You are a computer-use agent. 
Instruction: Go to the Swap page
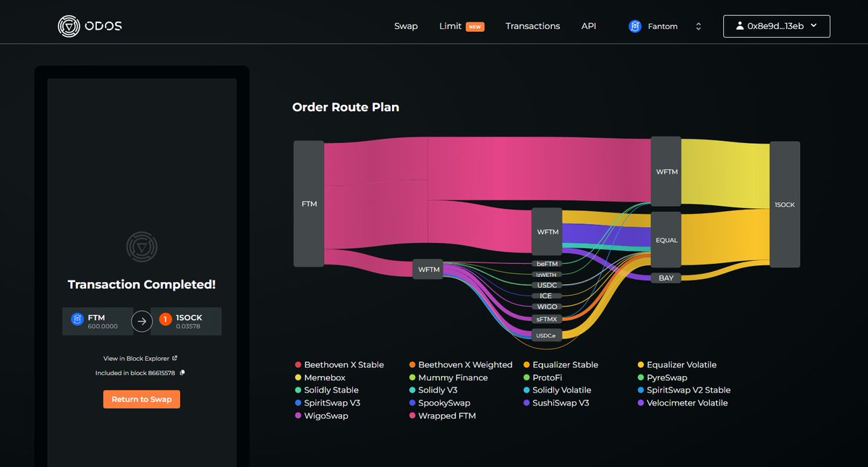pyautogui.click(x=406, y=26)
